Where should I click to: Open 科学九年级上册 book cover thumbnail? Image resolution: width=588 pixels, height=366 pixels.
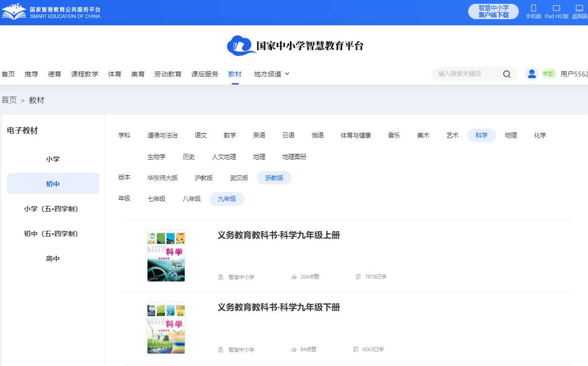click(166, 256)
